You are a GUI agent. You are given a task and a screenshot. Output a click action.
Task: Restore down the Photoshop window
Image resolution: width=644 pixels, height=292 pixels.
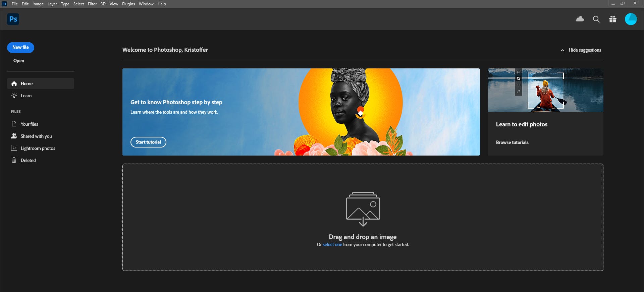coord(623,4)
